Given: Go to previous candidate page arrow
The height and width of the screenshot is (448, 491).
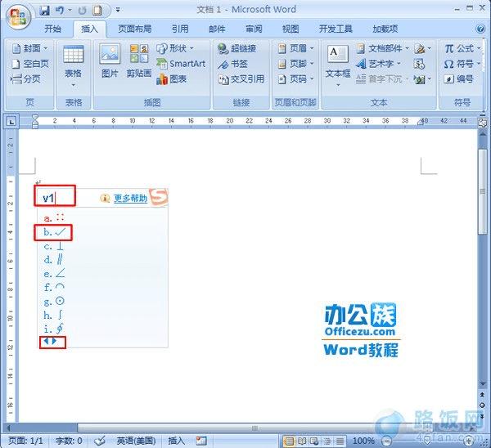Looking at the screenshot, I should (x=46, y=341).
